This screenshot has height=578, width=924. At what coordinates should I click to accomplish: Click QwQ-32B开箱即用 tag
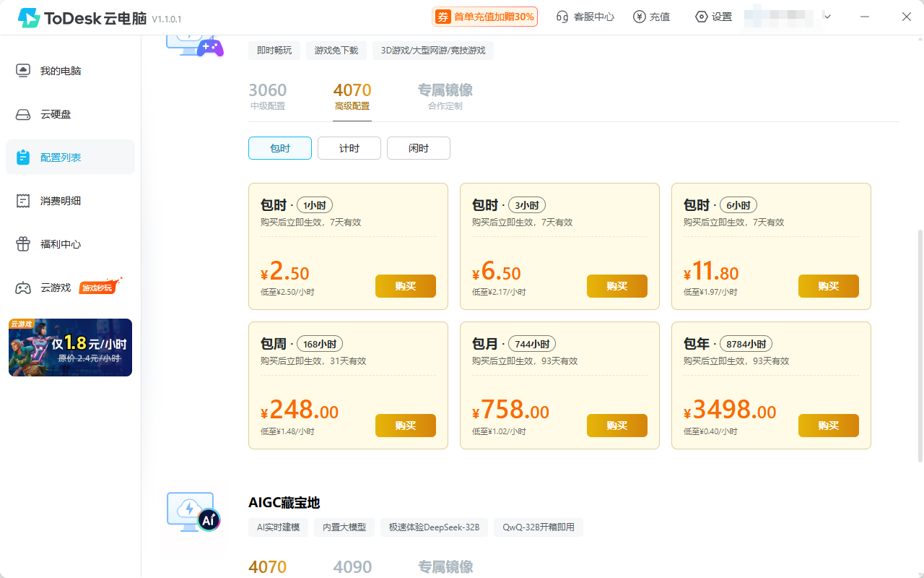click(539, 527)
